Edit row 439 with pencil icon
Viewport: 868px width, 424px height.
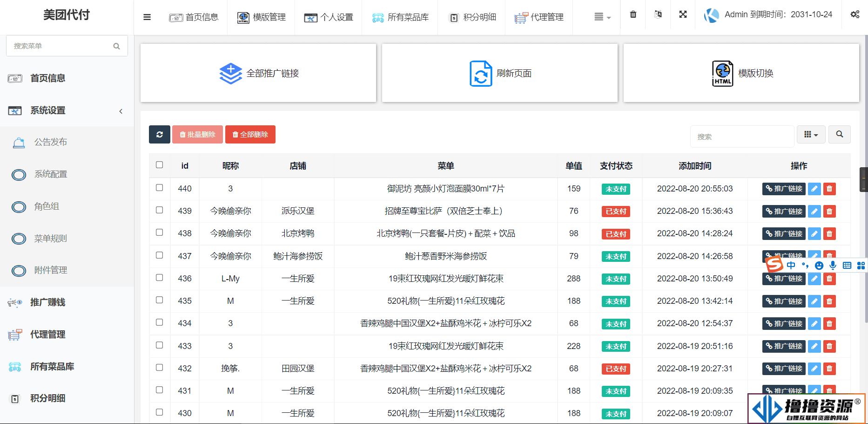pyautogui.click(x=814, y=212)
